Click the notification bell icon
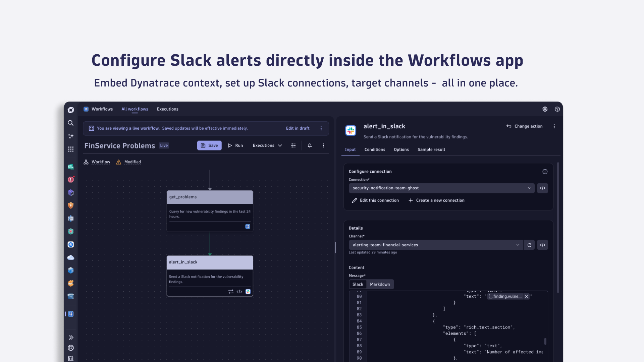The width and height of the screenshot is (644, 362). coord(310,145)
